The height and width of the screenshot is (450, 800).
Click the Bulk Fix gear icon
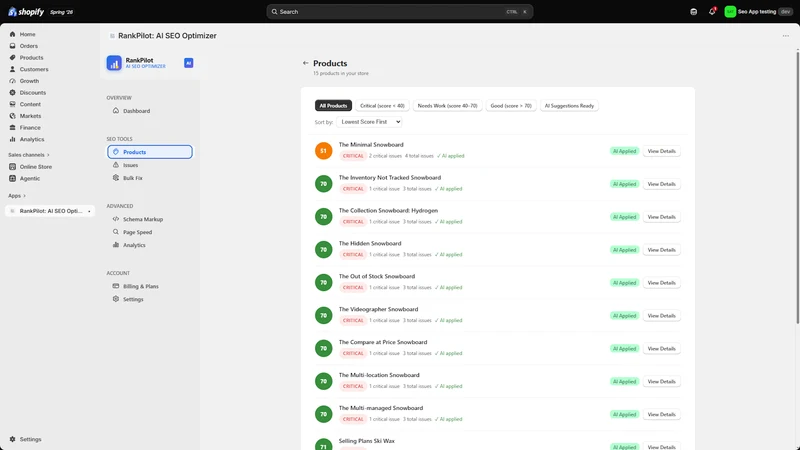coord(116,178)
